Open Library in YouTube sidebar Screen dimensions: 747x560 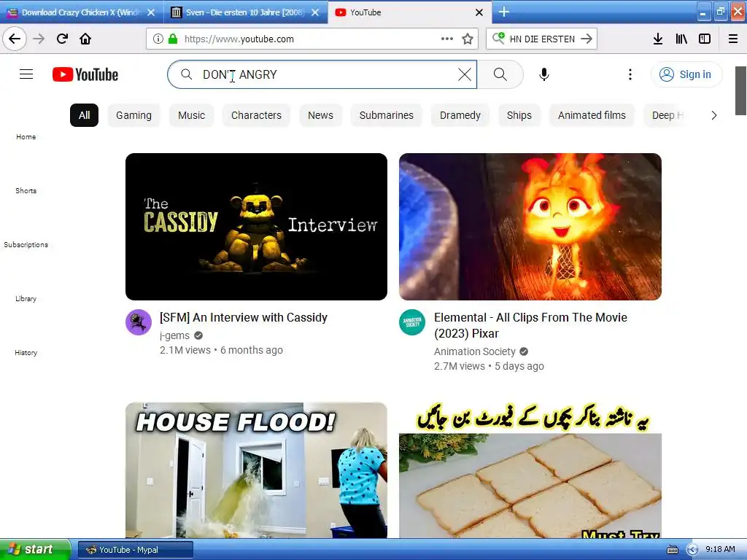26,298
